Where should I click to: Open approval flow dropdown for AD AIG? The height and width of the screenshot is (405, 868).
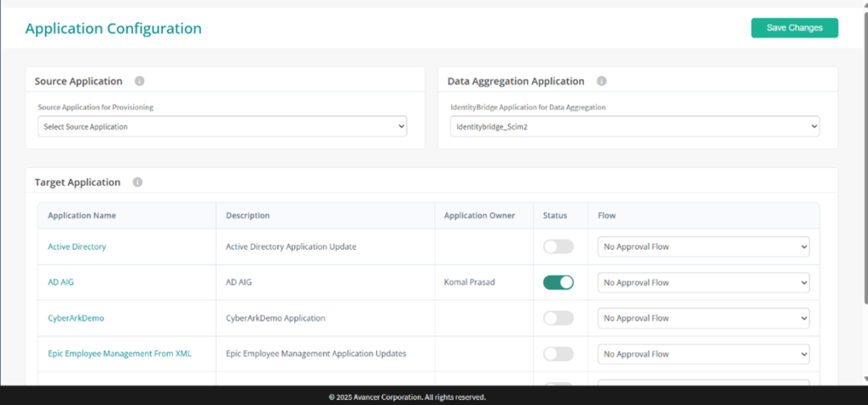tap(704, 282)
